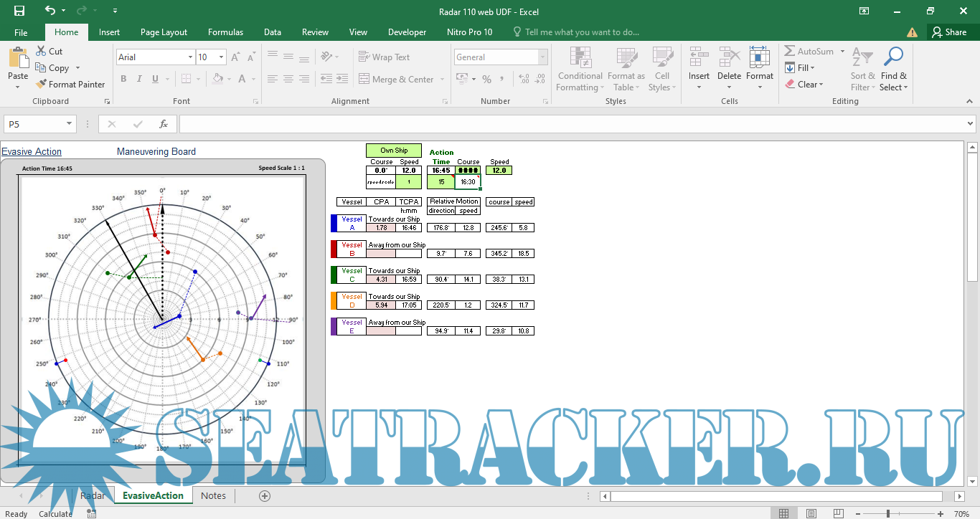Open Conditional Formatting menu

[580, 70]
